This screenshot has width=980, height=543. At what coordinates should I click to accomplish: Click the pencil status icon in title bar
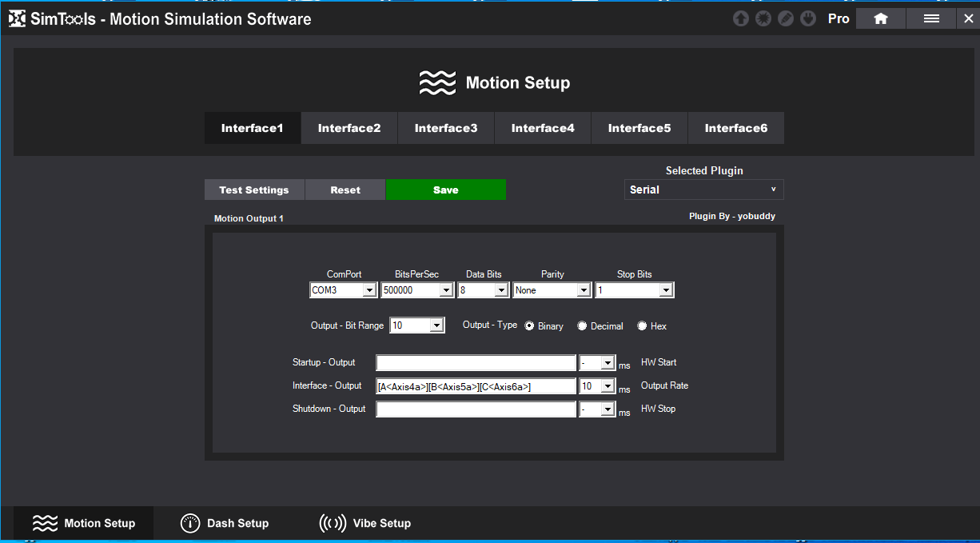coord(786,18)
